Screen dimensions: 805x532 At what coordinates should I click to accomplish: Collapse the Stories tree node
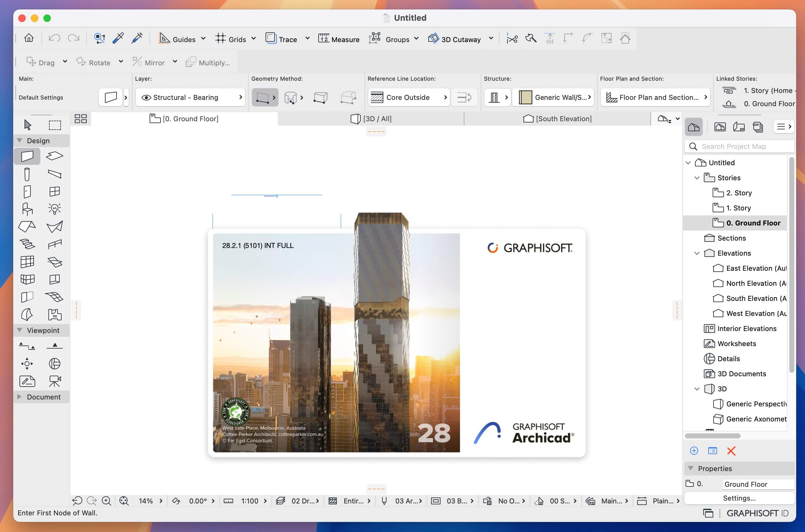tap(697, 178)
